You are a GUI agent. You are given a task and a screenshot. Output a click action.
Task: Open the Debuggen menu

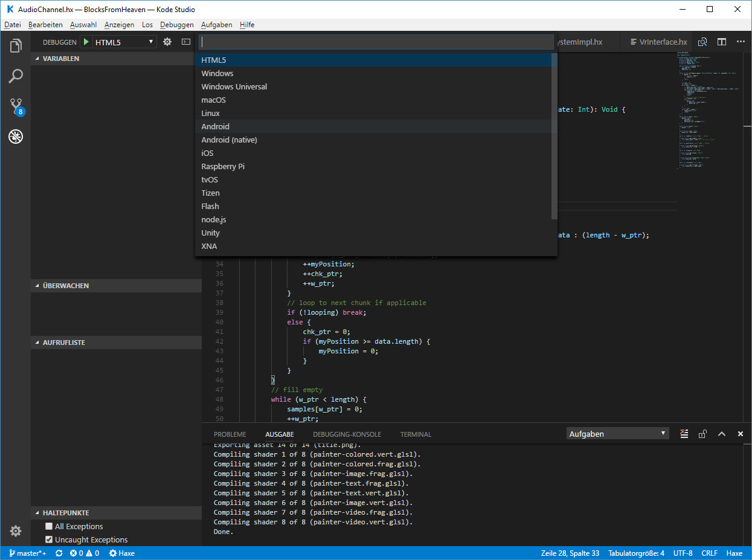coord(176,25)
